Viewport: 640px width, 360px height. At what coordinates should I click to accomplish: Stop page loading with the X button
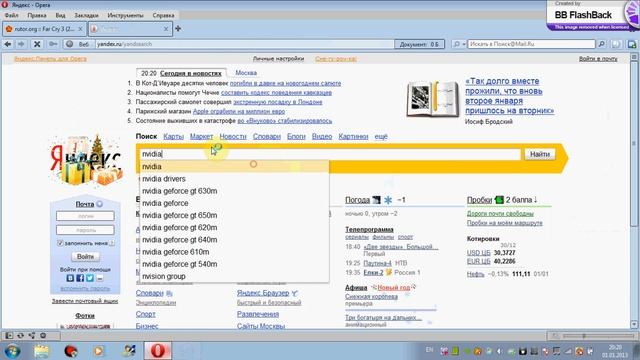[37, 44]
